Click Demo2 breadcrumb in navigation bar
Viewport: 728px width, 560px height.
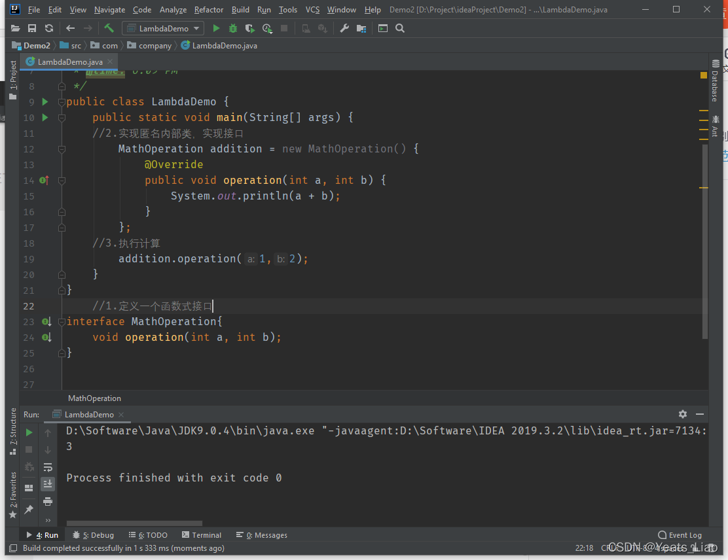pos(31,46)
